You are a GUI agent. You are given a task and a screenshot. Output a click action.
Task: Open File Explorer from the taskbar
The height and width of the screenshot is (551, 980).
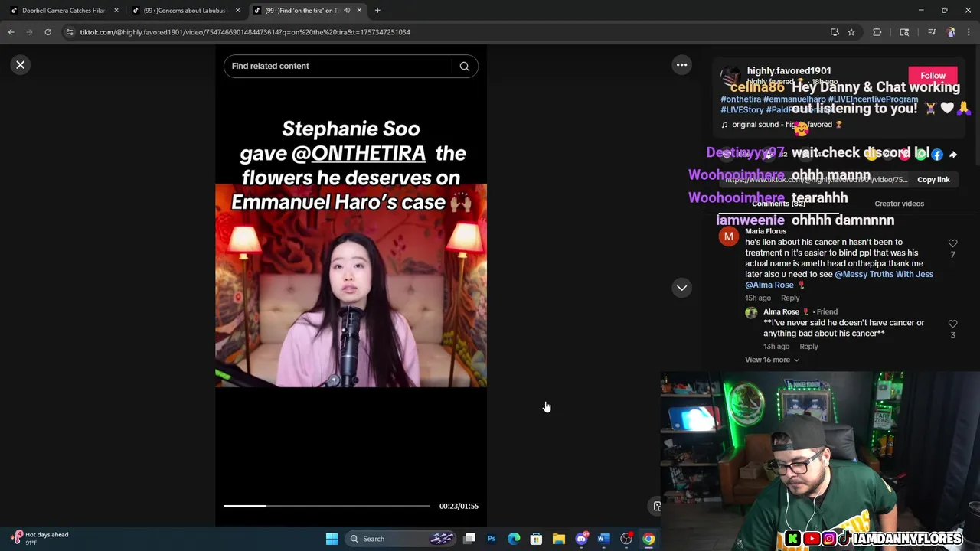click(x=559, y=539)
